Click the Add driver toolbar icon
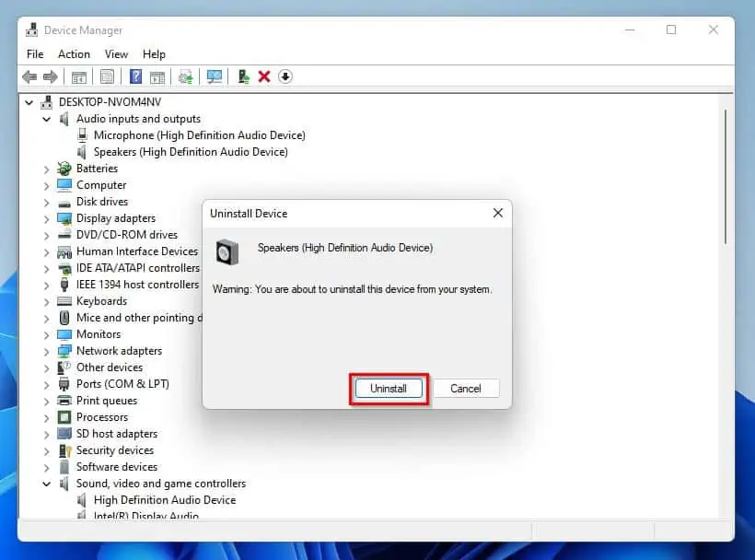755x560 pixels. coord(244,76)
